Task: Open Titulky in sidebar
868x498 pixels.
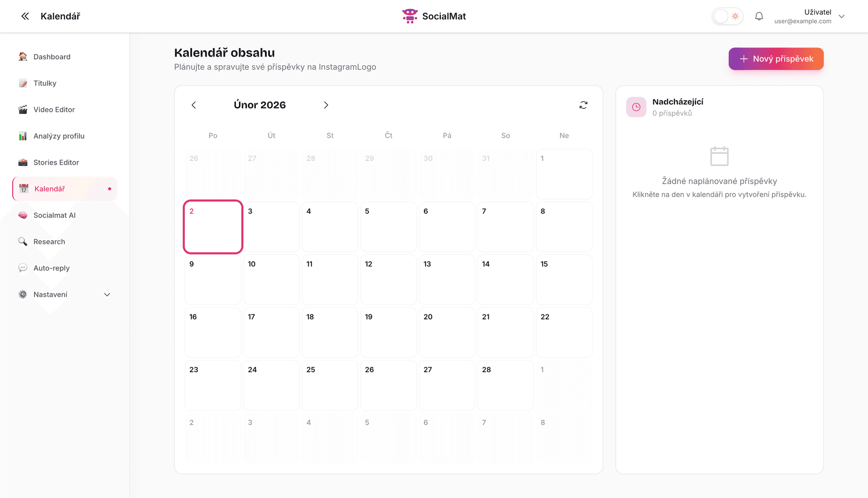Action: pos(45,83)
